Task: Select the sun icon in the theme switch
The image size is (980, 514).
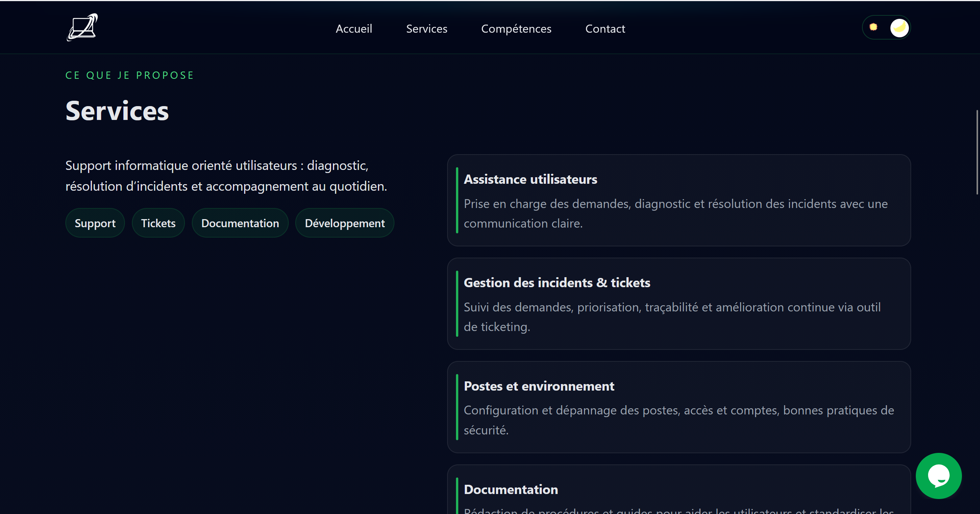Action: pyautogui.click(x=873, y=27)
